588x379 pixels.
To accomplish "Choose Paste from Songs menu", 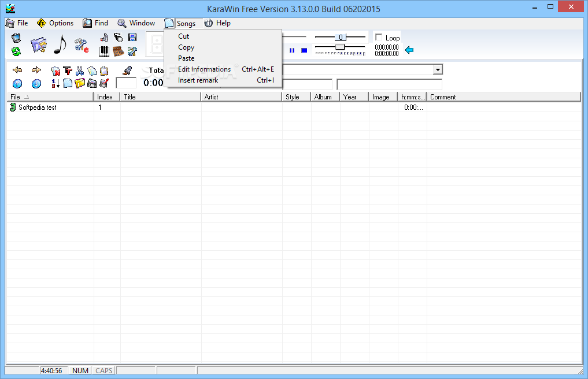I will click(223, 58).
